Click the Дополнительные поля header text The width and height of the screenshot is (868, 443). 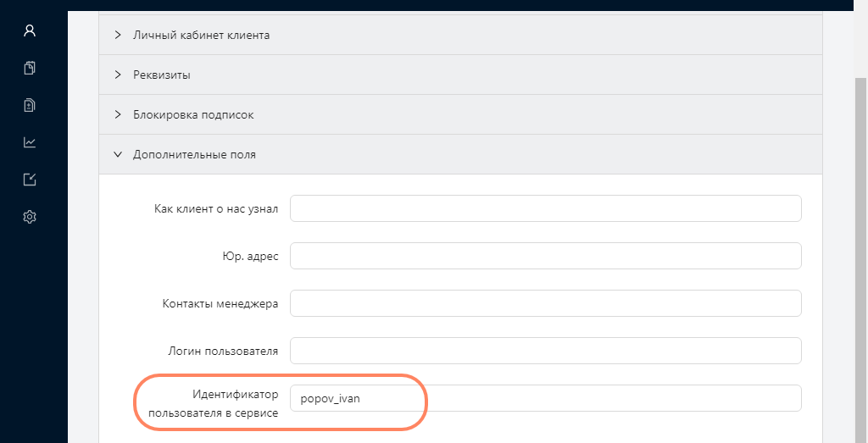click(x=194, y=155)
